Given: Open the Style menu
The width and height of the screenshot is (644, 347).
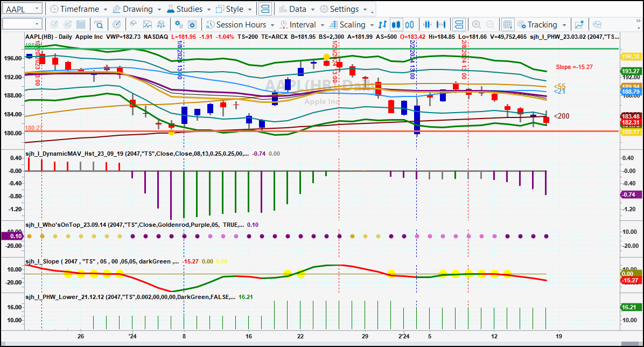Looking at the screenshot, I should tap(233, 9).
